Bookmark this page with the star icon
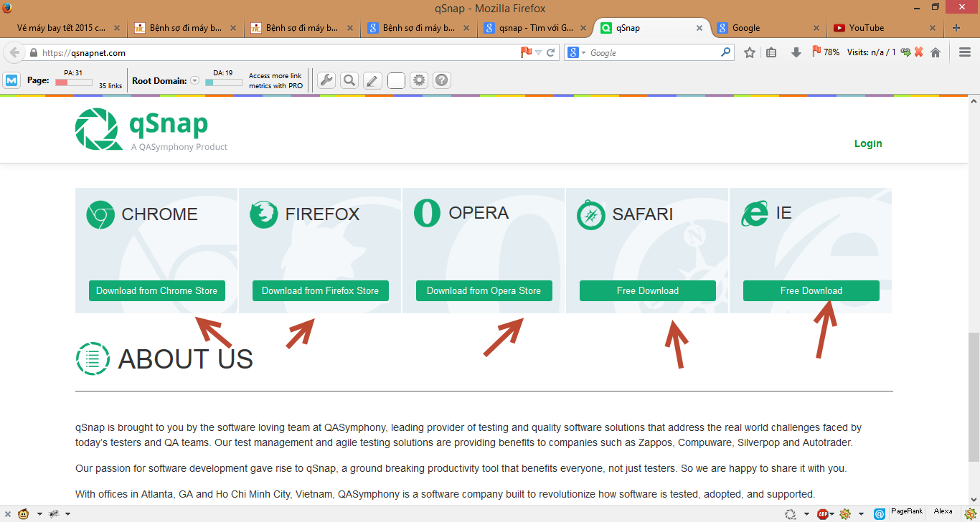Image resolution: width=980 pixels, height=522 pixels. [750, 52]
